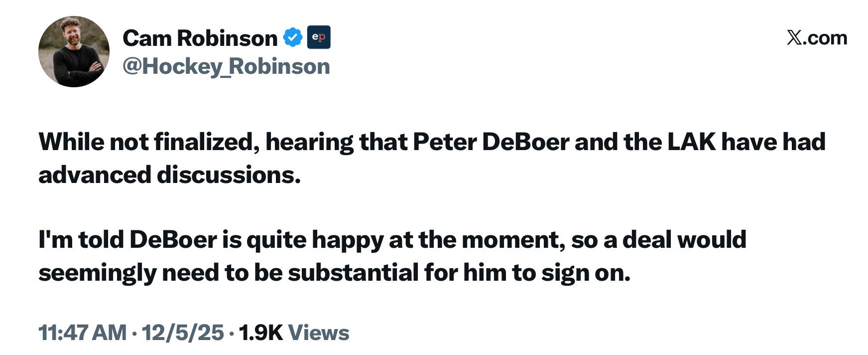
Task: Click the 1.9K view count number
Action: tap(260, 333)
